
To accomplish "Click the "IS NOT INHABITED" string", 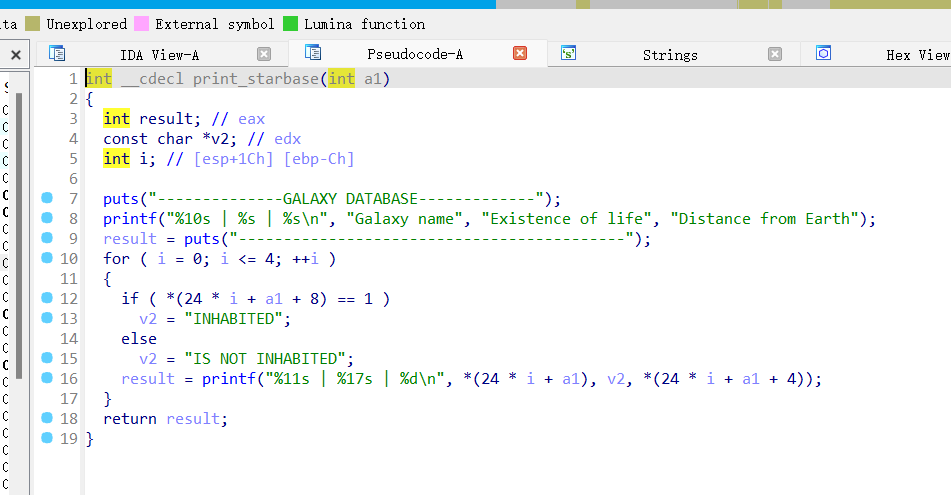I will 265,359.
